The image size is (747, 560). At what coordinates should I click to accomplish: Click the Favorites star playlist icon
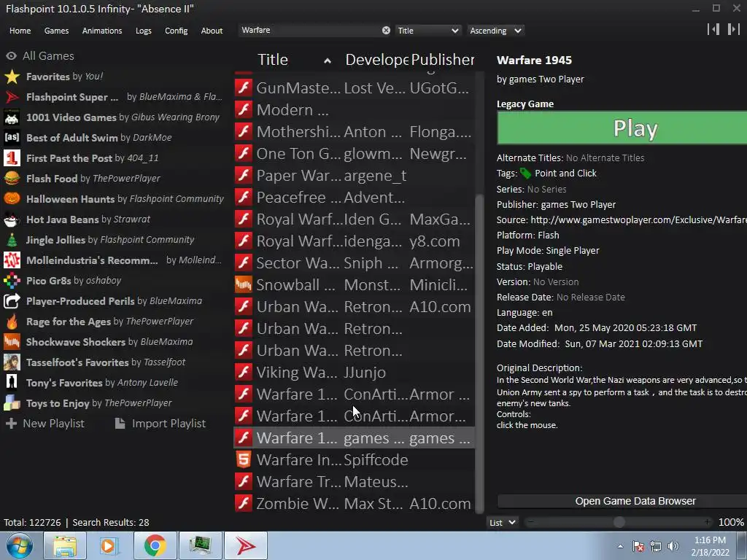[12, 76]
